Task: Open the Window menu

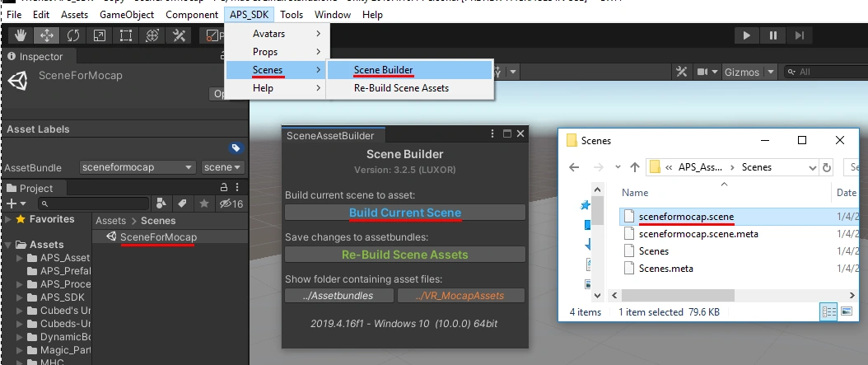Action: click(333, 14)
